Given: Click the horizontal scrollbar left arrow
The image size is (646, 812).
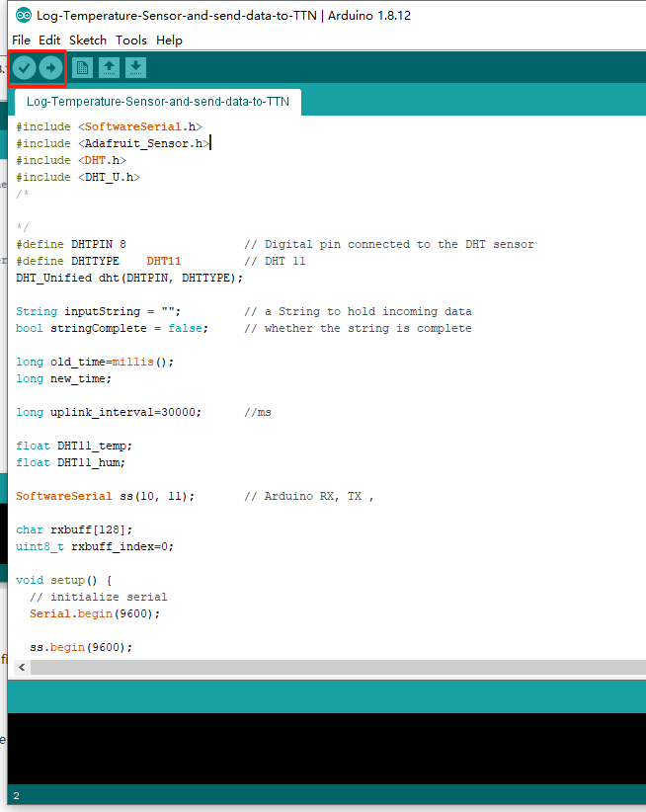Looking at the screenshot, I should pos(22,667).
